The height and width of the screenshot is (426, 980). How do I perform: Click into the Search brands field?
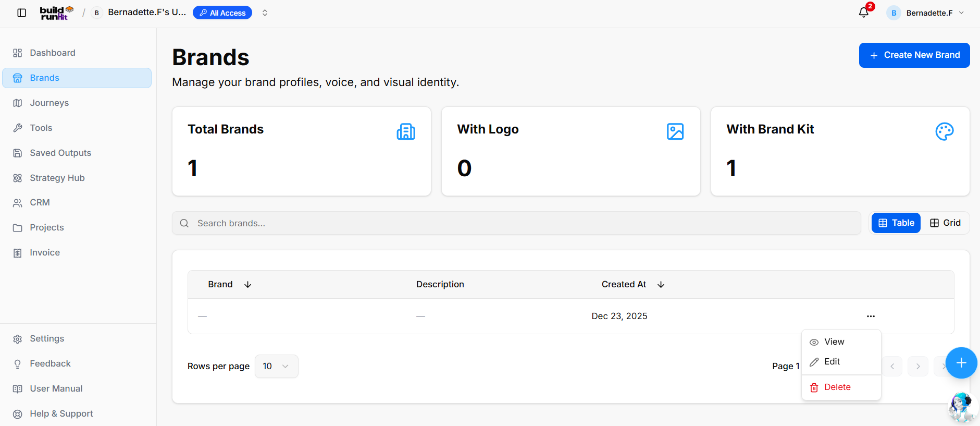516,223
